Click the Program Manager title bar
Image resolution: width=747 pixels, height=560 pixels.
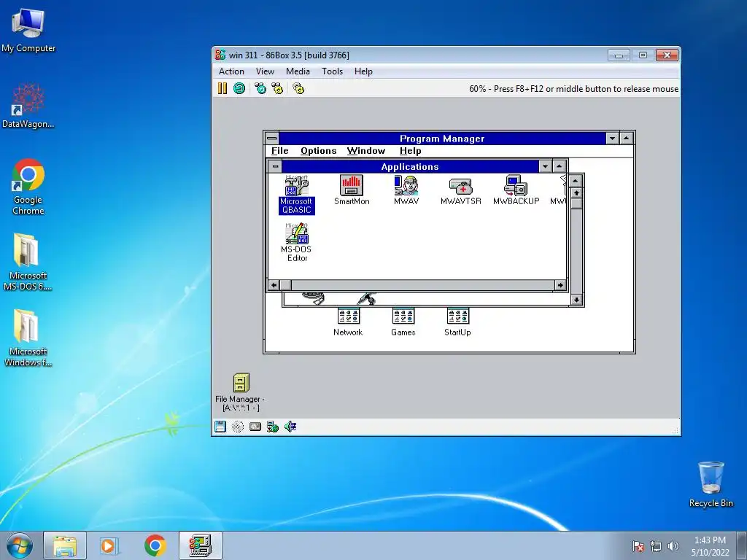441,139
